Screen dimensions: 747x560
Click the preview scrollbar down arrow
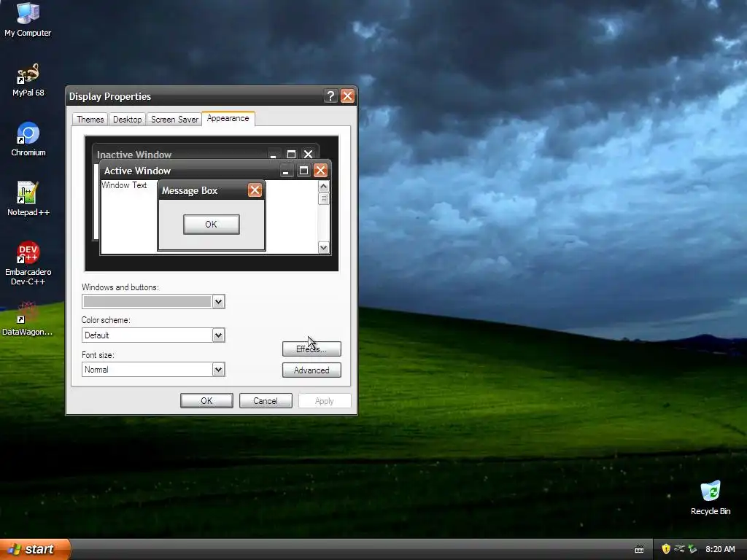(323, 247)
